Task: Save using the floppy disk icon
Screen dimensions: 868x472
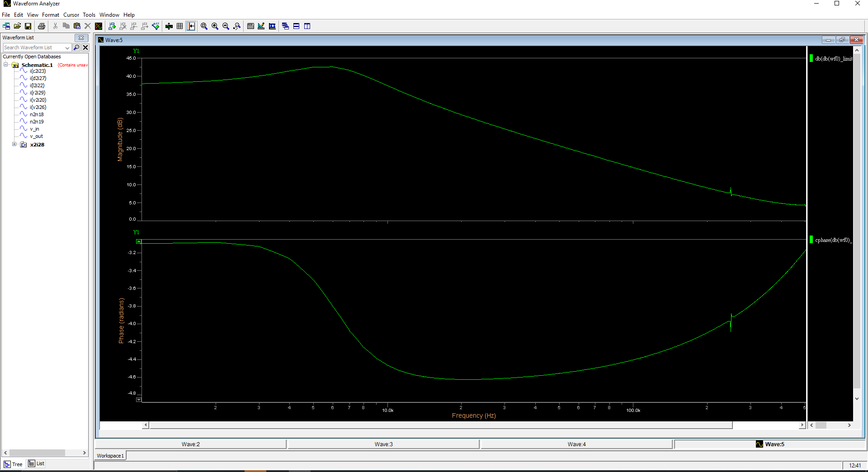Action: pyautogui.click(x=28, y=26)
